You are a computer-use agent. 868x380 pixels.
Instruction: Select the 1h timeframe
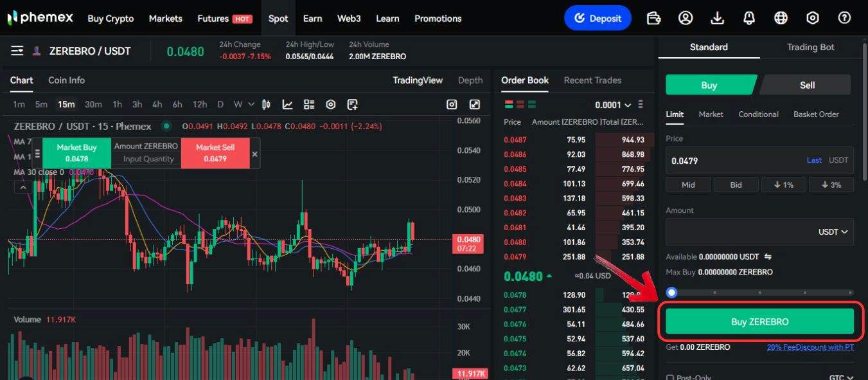117,104
